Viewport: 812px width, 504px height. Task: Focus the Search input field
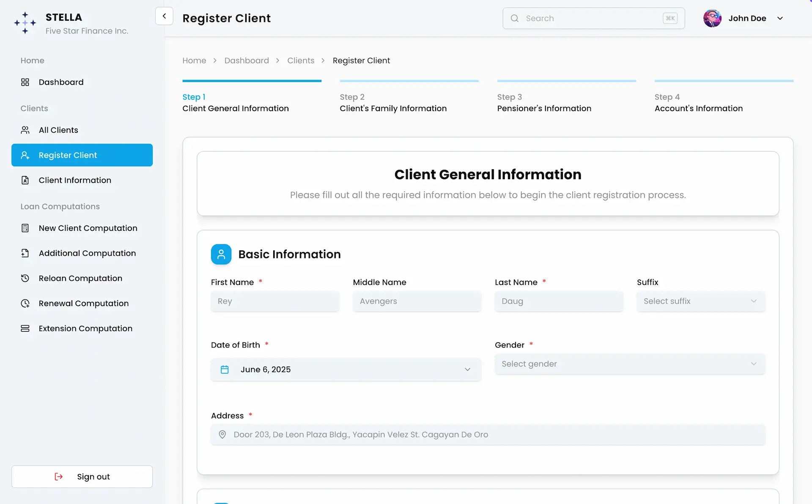[593, 18]
